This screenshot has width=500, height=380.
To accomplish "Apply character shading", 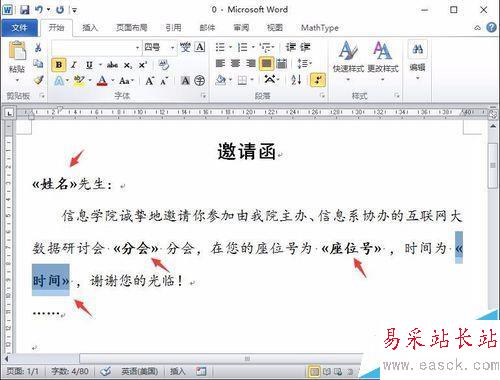I will [x=185, y=80].
